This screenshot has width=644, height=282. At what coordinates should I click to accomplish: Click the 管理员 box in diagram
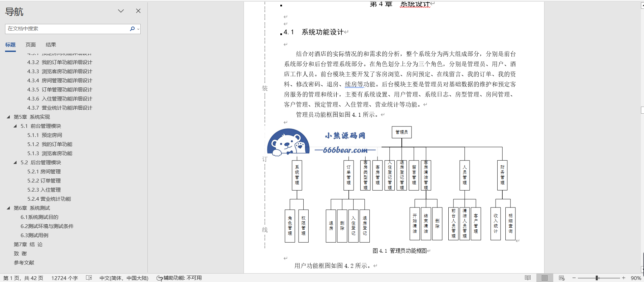click(x=401, y=132)
